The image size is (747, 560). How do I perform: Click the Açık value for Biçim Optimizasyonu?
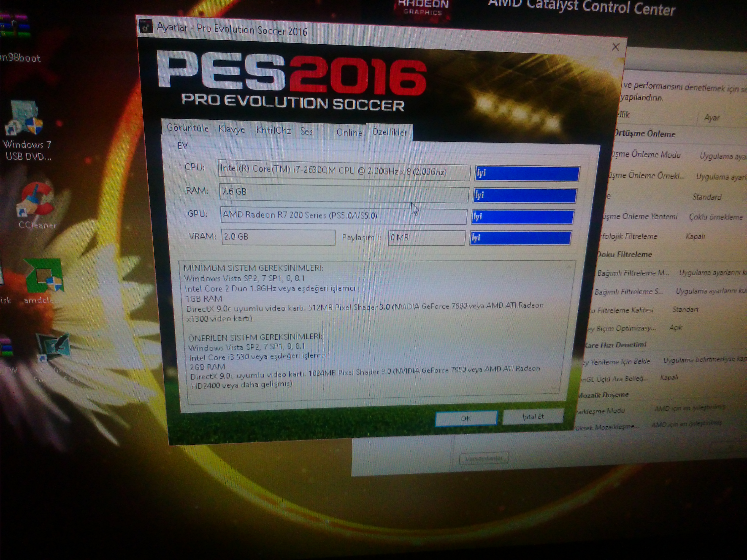pyautogui.click(x=676, y=327)
